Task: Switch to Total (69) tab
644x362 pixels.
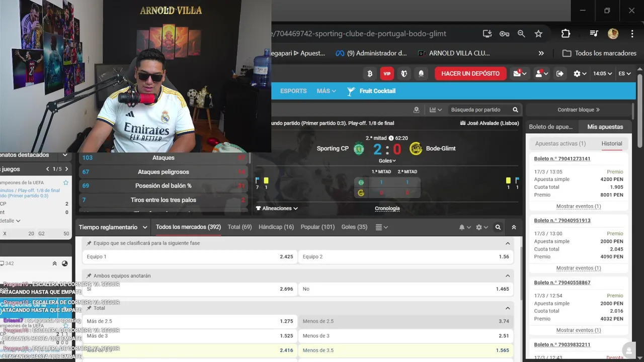Action: [239, 227]
